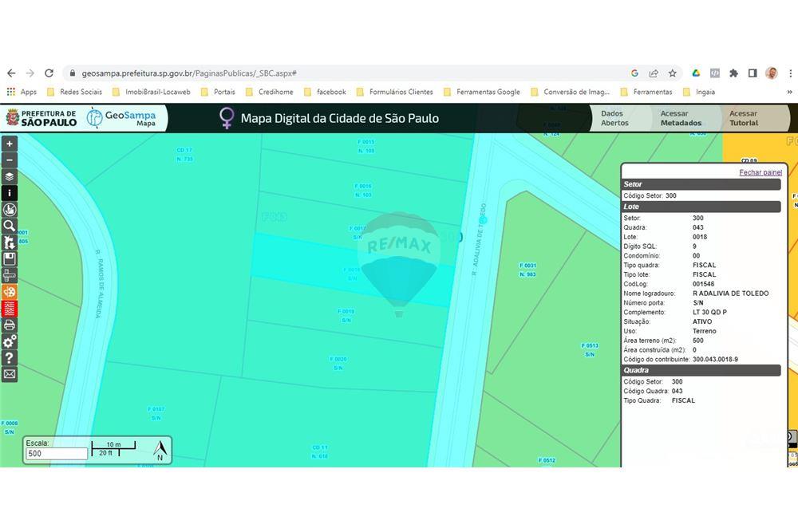798x532 pixels.
Task: Open Chrome three-dot menu
Action: click(790, 73)
